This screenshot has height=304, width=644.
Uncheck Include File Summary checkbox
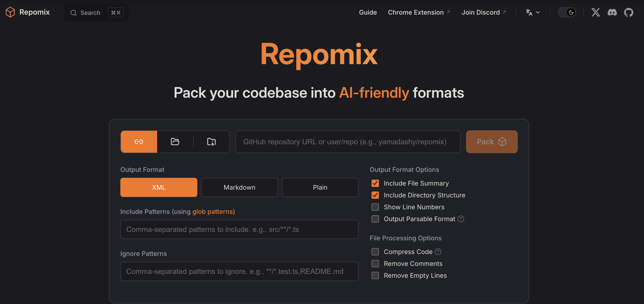pyautogui.click(x=375, y=183)
